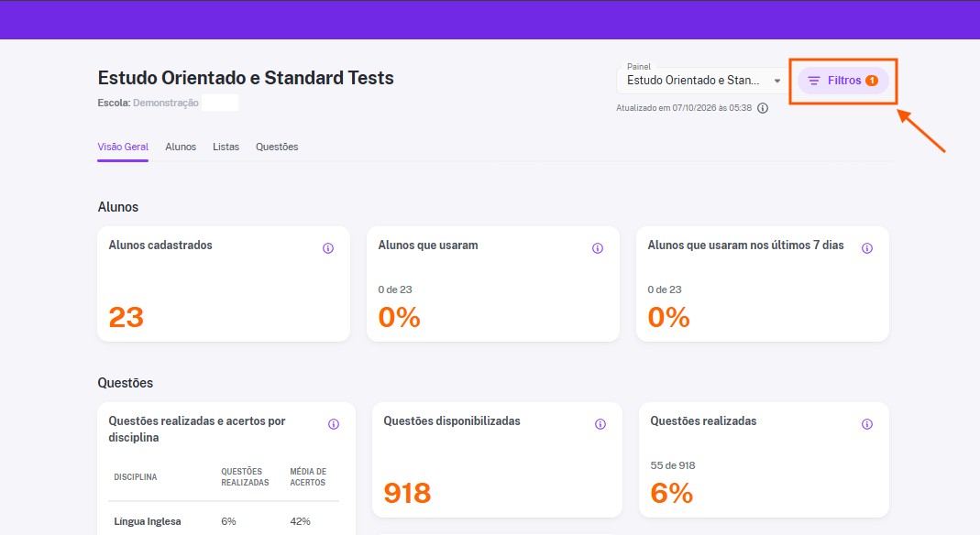Viewport: 980px width, 535px height.
Task: Click the 6% cell in Língua Inglesa row
Action: click(x=229, y=522)
